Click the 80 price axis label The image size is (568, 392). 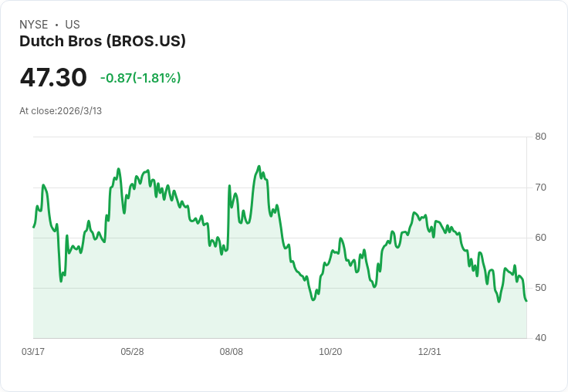pos(540,137)
